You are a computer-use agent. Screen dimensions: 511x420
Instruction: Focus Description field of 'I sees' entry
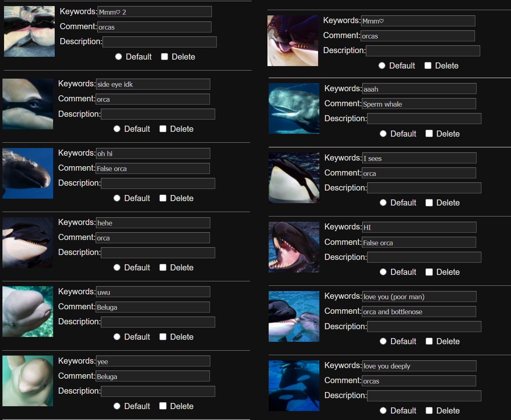point(424,188)
